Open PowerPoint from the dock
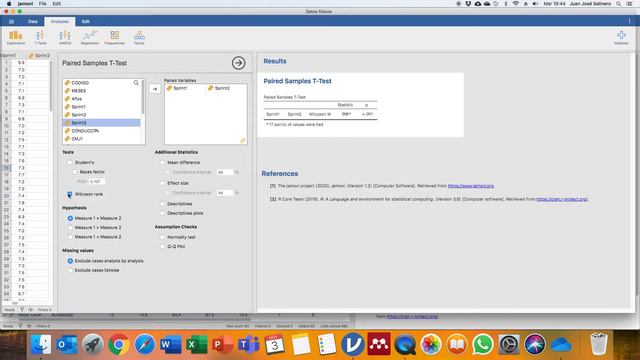The image size is (640, 360). coord(222,344)
